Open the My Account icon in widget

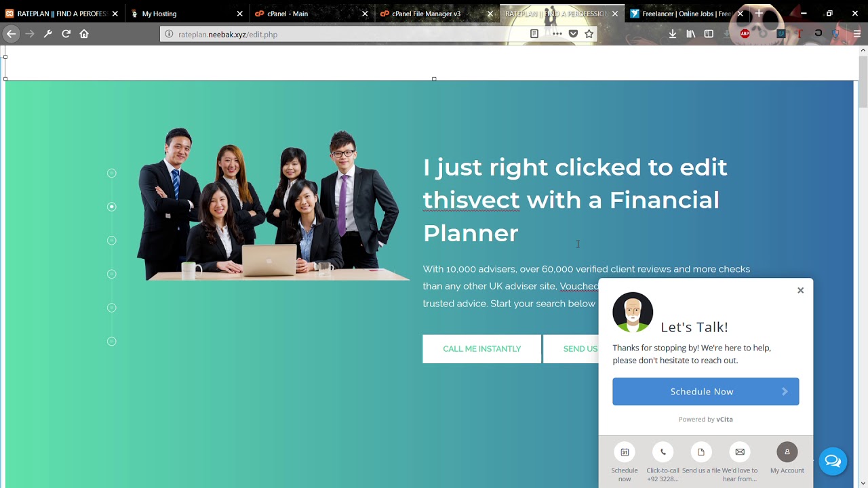pyautogui.click(x=787, y=452)
